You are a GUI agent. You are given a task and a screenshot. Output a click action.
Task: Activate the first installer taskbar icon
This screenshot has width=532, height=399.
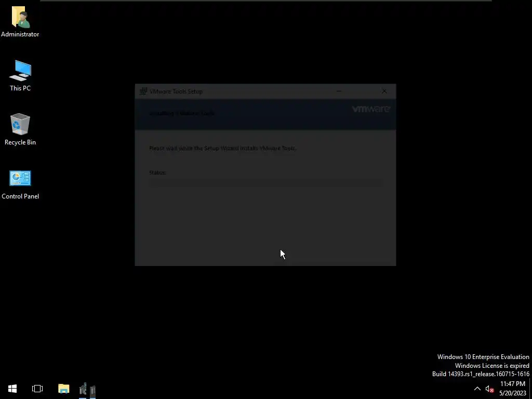pos(83,389)
